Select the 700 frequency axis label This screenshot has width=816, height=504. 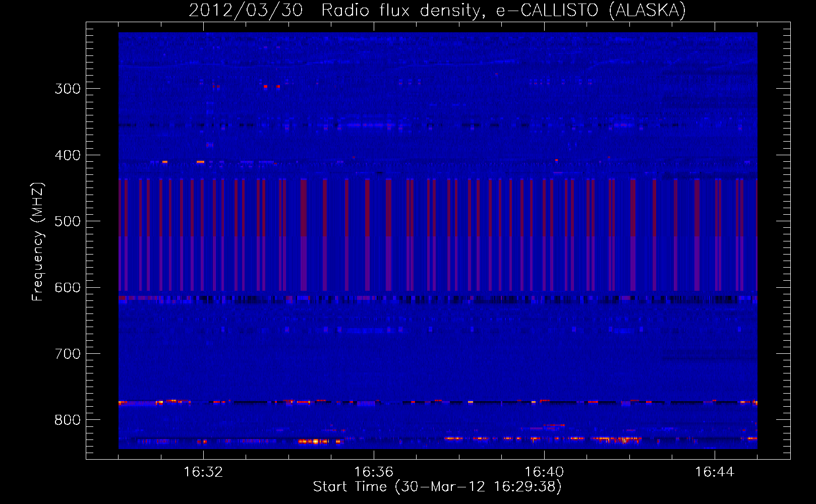tap(68, 354)
